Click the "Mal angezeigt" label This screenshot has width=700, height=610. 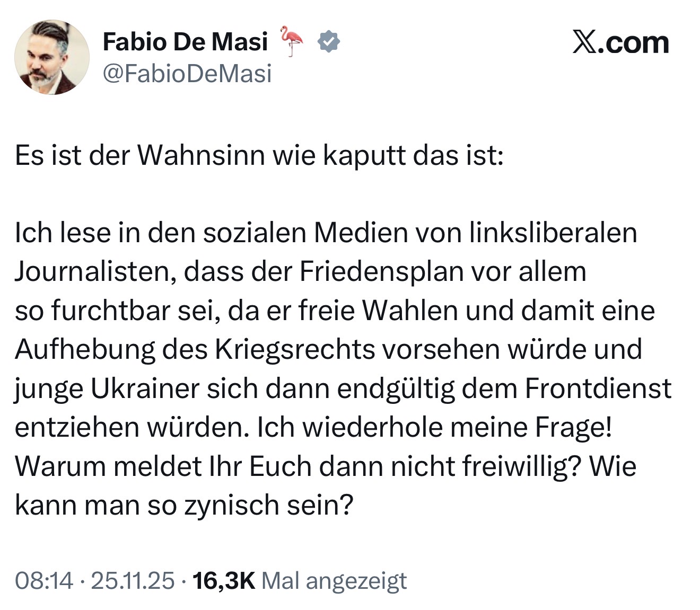pyautogui.click(x=335, y=581)
